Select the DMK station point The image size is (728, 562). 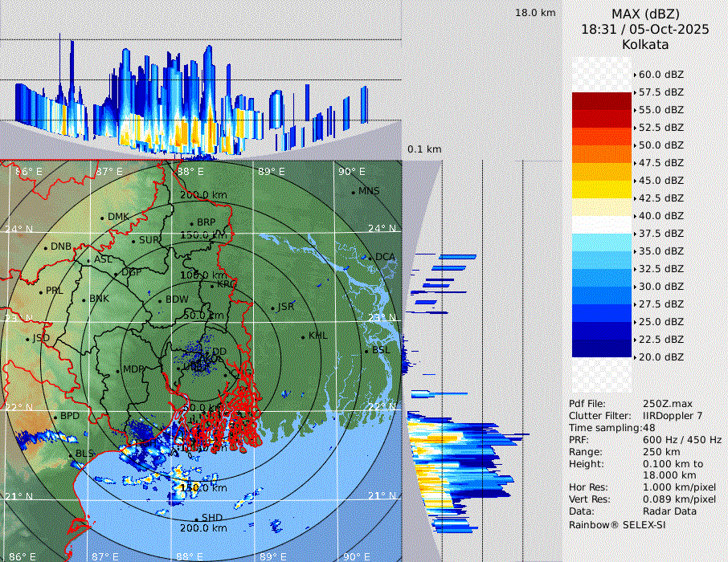[x=102, y=218]
